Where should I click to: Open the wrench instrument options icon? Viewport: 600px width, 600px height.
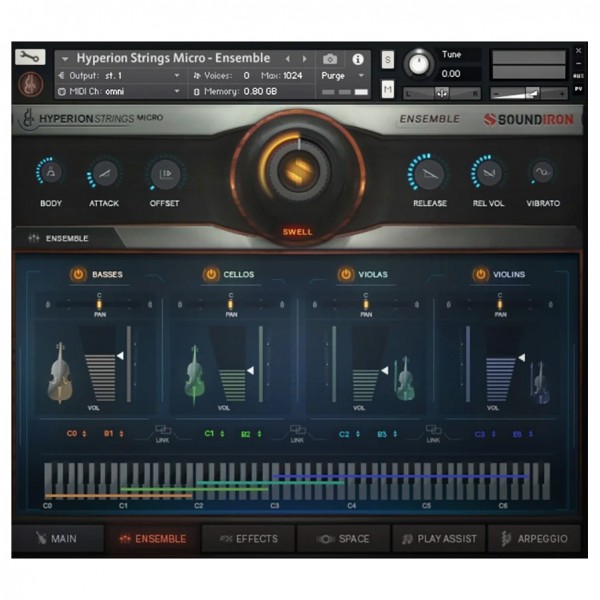click(30, 57)
